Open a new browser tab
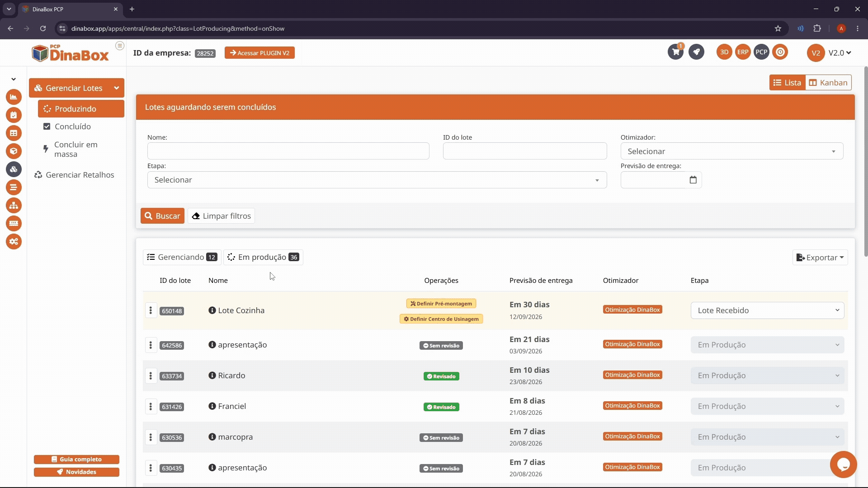The height and width of the screenshot is (488, 868). click(132, 9)
